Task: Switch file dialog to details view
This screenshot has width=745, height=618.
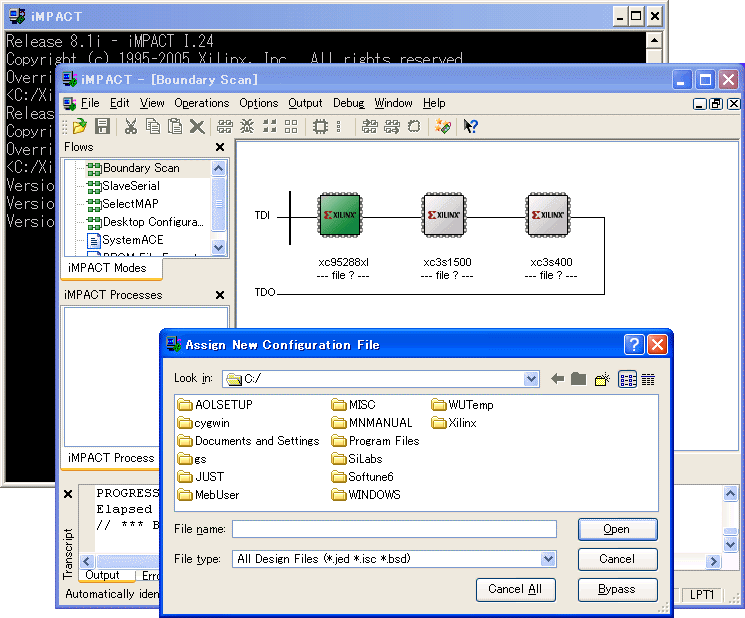Action: click(x=648, y=379)
